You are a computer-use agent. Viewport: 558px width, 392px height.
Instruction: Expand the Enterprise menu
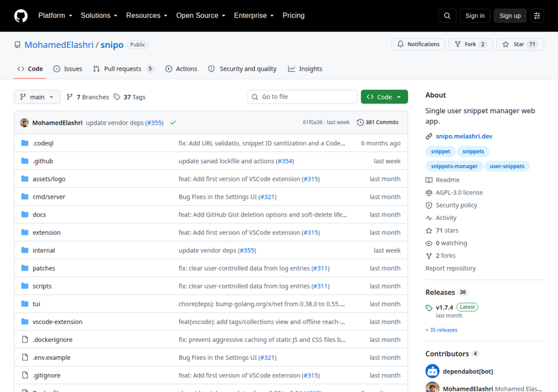click(x=254, y=16)
